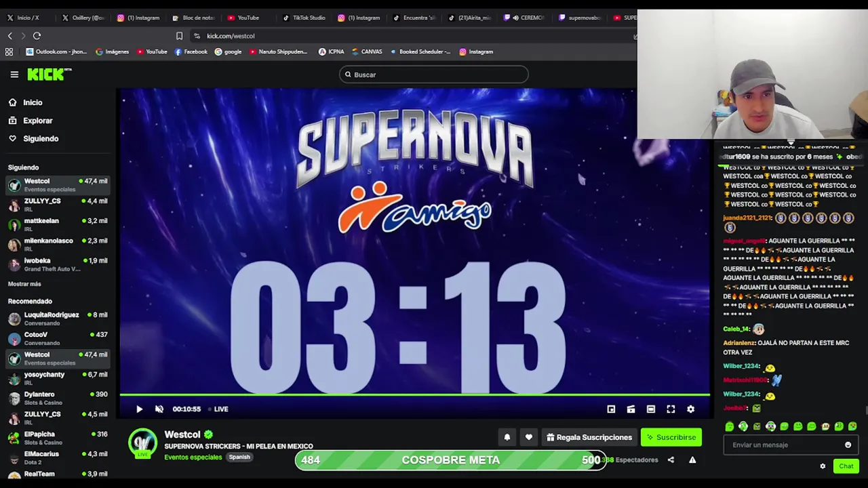Open Siguiendo in the sidebar
The height and width of the screenshot is (488, 868).
tap(33, 138)
